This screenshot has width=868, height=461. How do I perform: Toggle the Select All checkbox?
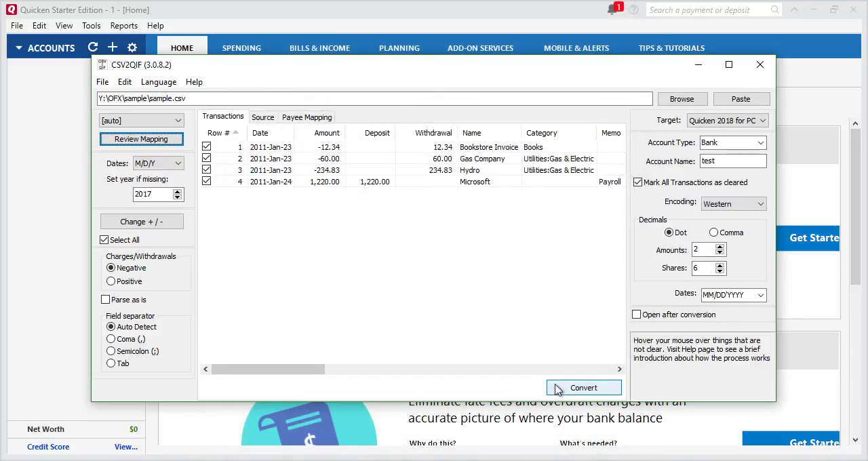coord(104,239)
